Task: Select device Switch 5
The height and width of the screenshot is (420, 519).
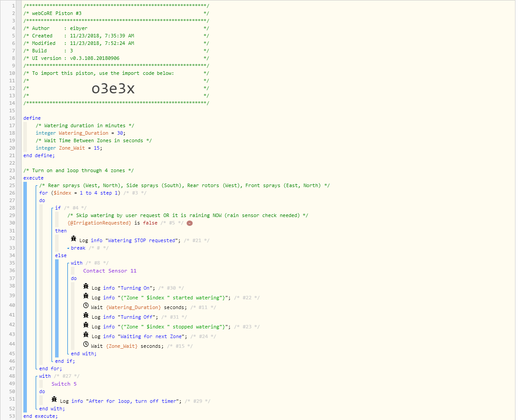Action: pyautogui.click(x=64, y=384)
